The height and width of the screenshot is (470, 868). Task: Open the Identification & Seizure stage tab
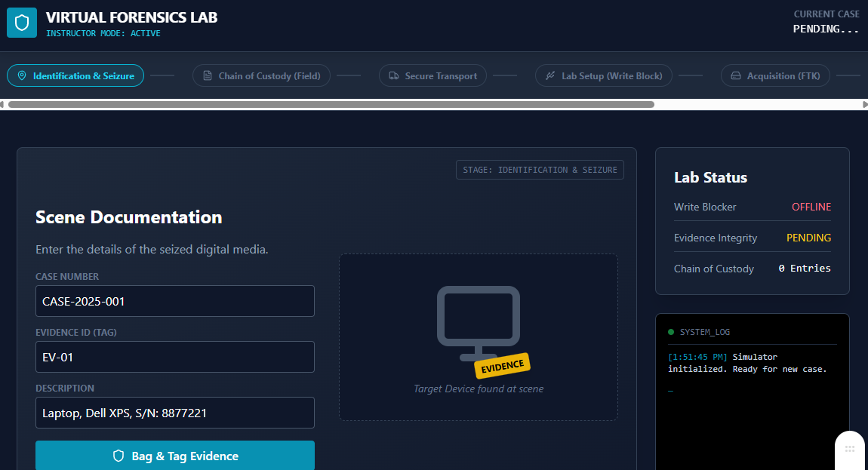(x=75, y=75)
